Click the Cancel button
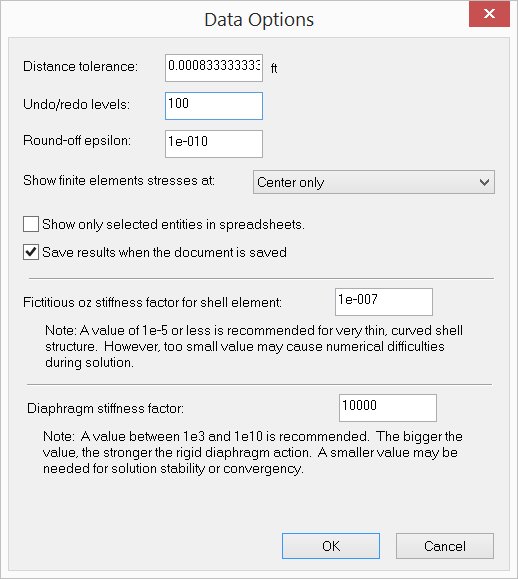 [x=445, y=546]
